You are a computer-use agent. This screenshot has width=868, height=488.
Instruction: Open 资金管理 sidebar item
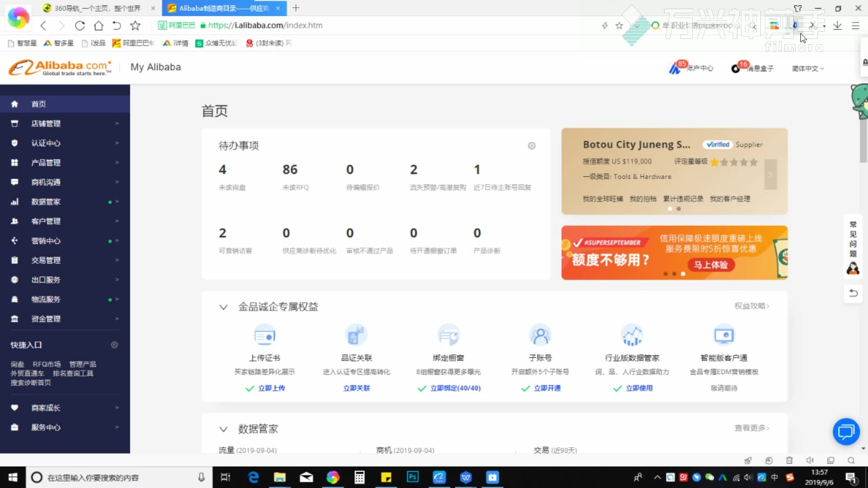65,319
